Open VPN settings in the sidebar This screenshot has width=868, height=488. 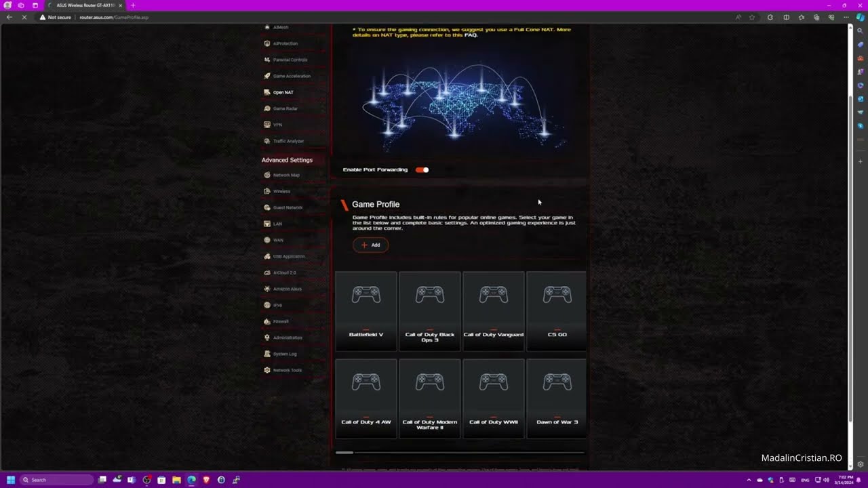coord(277,125)
